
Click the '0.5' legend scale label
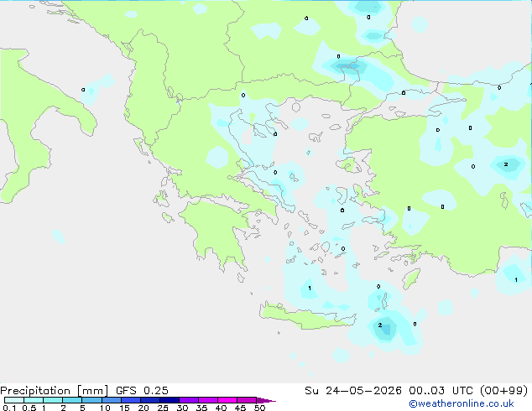pyautogui.click(x=29, y=408)
